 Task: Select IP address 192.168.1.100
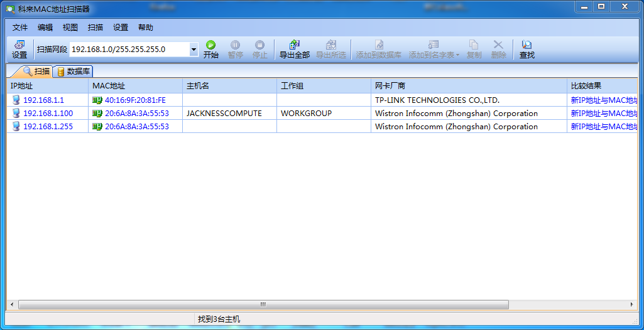click(x=48, y=113)
